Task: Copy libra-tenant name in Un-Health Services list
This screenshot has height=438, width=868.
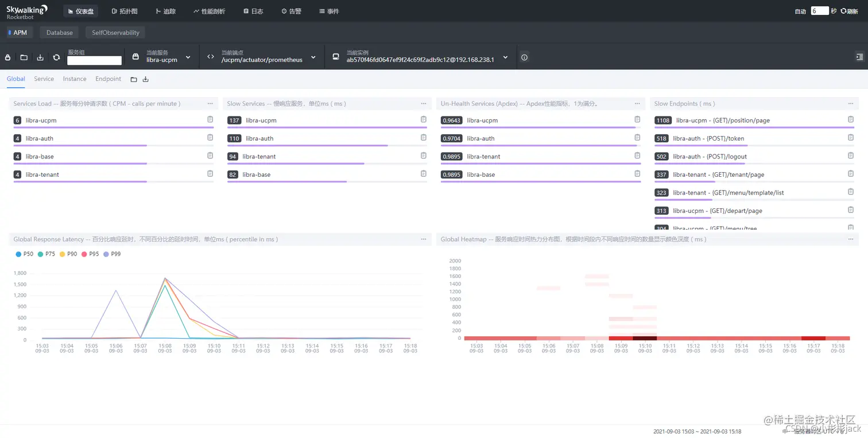Action: click(637, 156)
